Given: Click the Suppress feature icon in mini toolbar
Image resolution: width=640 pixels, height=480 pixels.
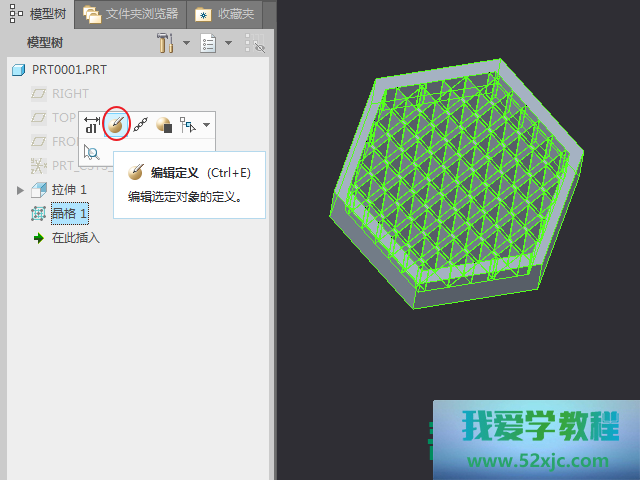Looking at the screenshot, I should [164, 125].
